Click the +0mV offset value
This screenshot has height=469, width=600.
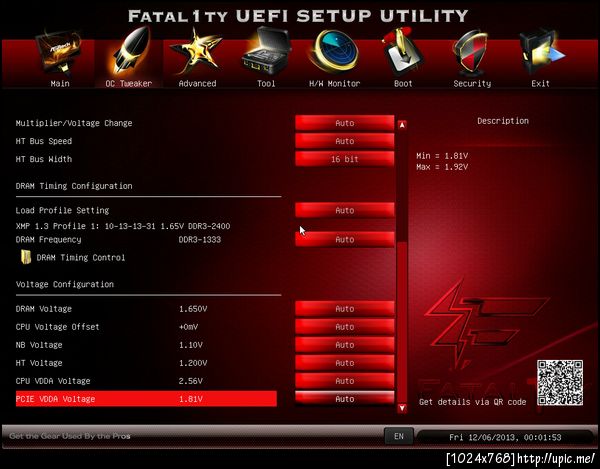[x=188, y=327]
